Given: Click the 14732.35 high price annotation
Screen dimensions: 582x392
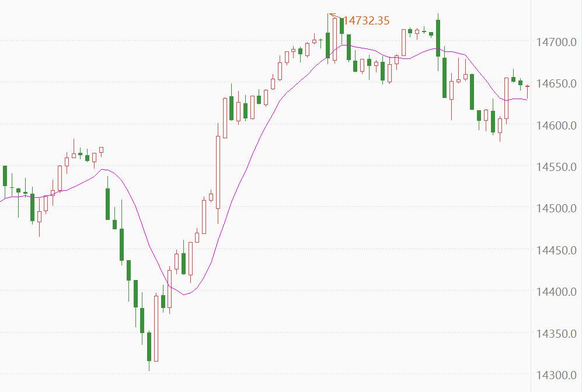Looking at the screenshot, I should [x=366, y=21].
